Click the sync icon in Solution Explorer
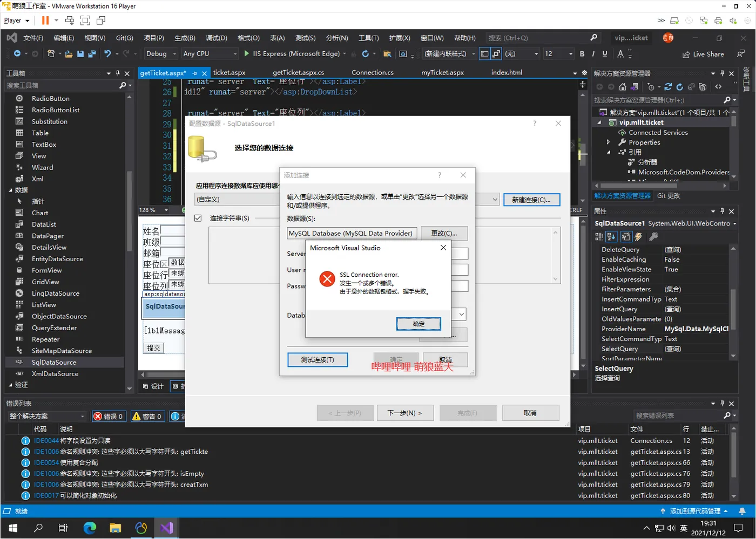756x539 pixels. click(668, 87)
